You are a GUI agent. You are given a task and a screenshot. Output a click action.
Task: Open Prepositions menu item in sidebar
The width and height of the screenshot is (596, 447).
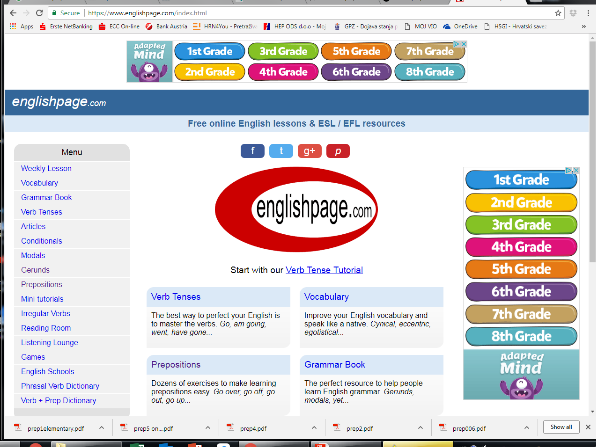41,284
